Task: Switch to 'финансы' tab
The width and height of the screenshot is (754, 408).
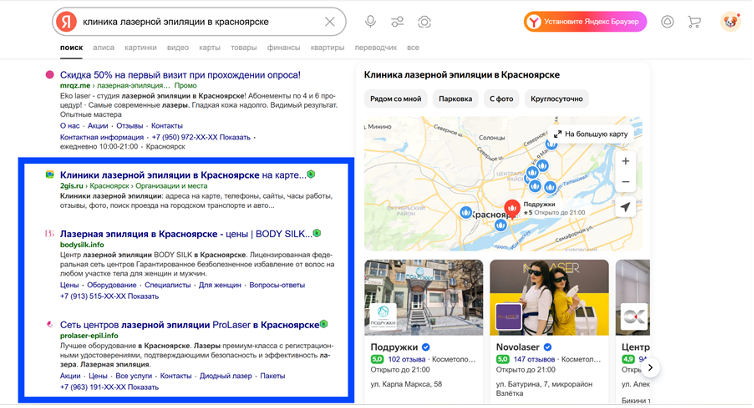Action: [284, 48]
